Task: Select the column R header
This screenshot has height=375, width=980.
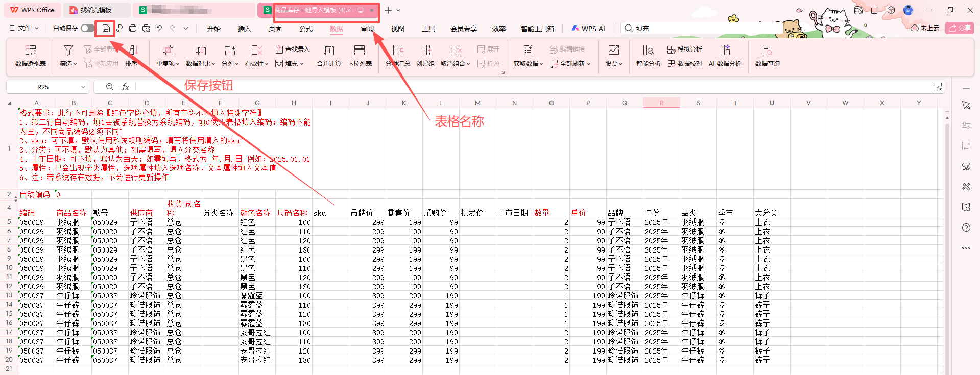Action: [661, 103]
